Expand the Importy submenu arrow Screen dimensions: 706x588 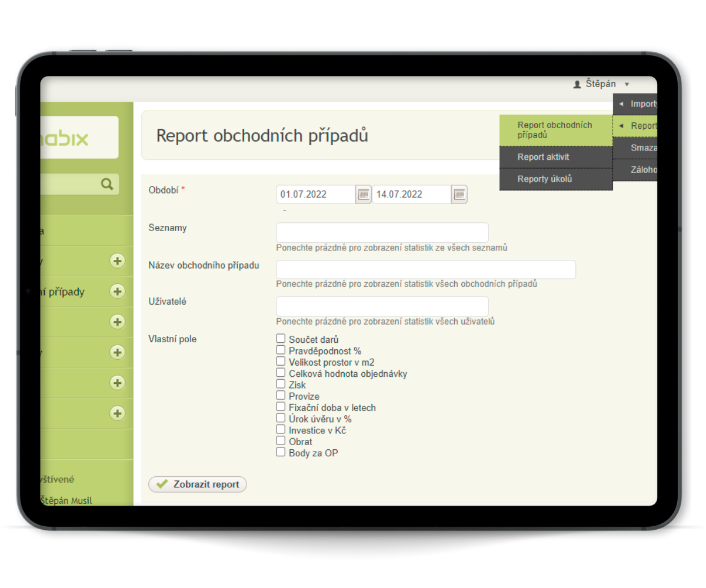[621, 104]
